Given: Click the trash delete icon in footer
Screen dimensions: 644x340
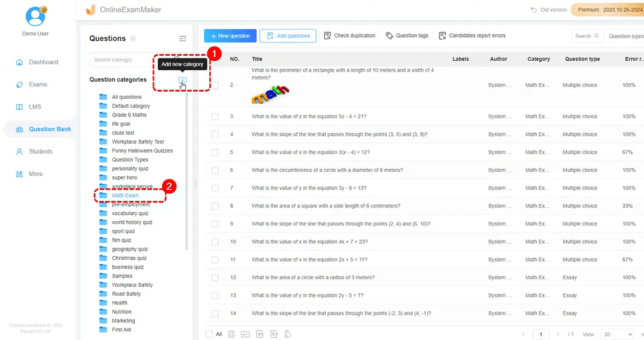Looking at the screenshot, I should [231, 334].
